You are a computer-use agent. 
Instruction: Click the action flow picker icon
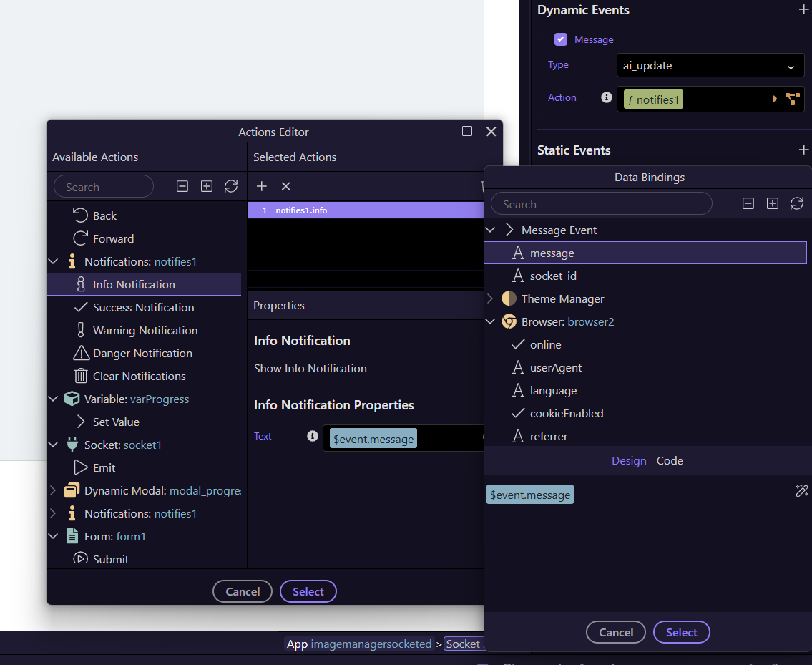[x=792, y=99]
